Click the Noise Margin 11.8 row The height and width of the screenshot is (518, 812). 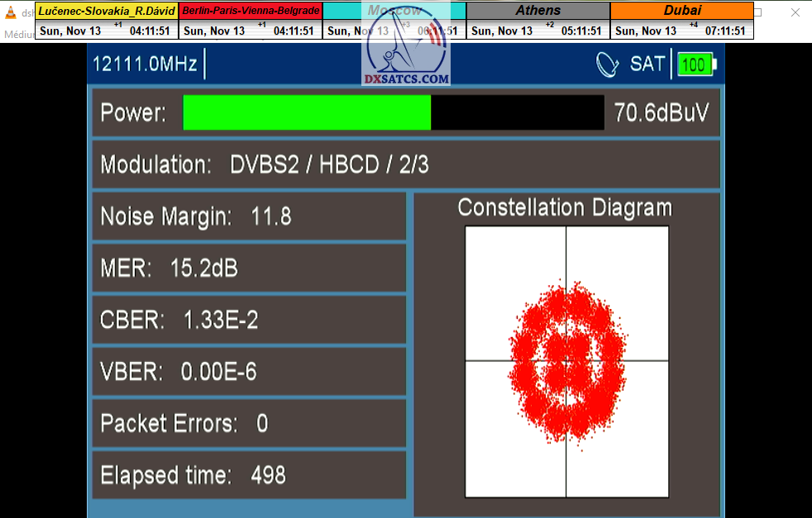(248, 216)
